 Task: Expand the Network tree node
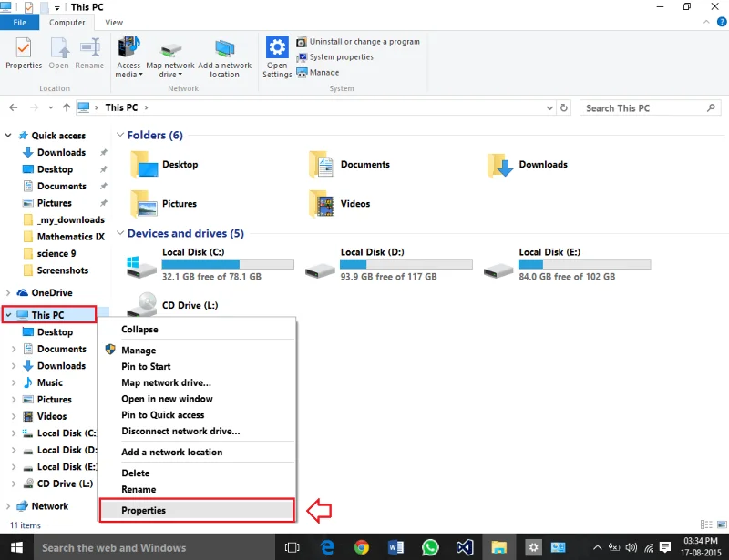8,506
